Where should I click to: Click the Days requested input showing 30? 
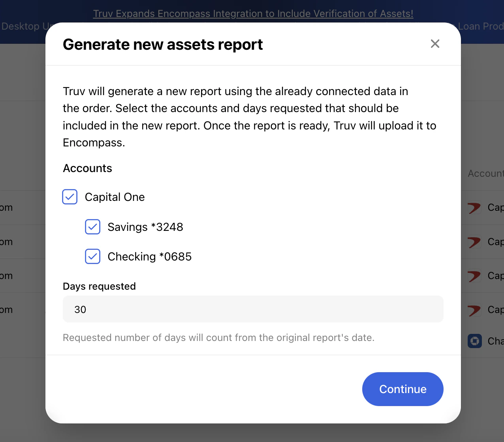(x=253, y=309)
